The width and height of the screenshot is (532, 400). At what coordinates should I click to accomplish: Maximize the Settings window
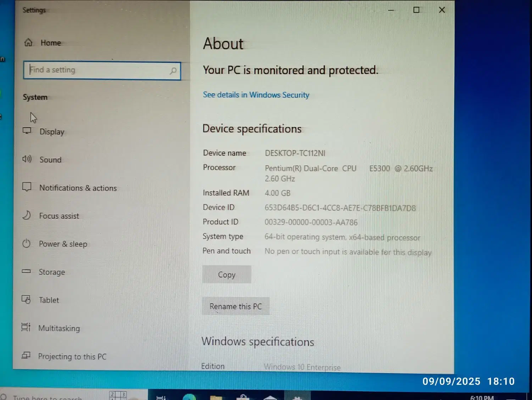pos(416,10)
